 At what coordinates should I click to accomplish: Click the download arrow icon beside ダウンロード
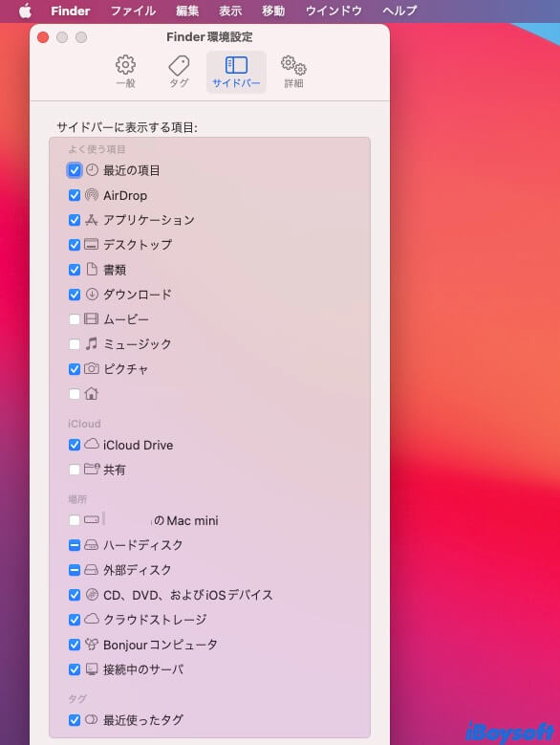pyautogui.click(x=92, y=295)
